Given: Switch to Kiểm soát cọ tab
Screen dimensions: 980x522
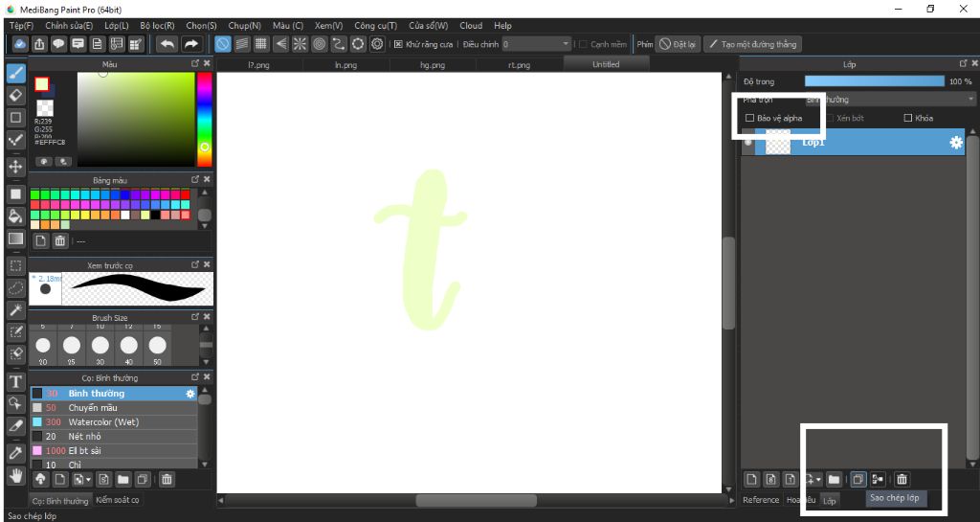Looking at the screenshot, I should [x=118, y=500].
